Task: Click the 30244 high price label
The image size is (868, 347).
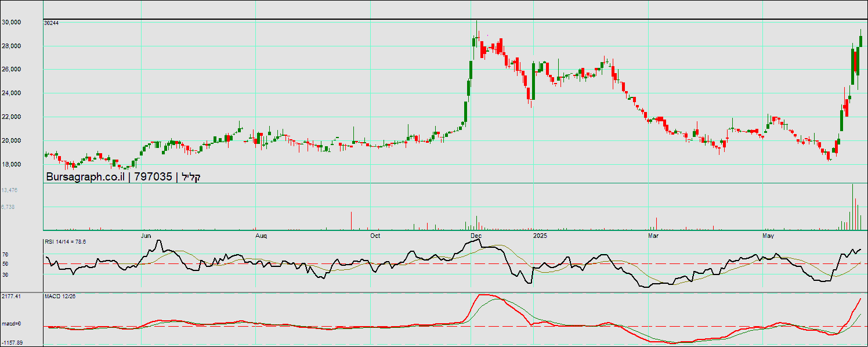Action: [x=52, y=23]
